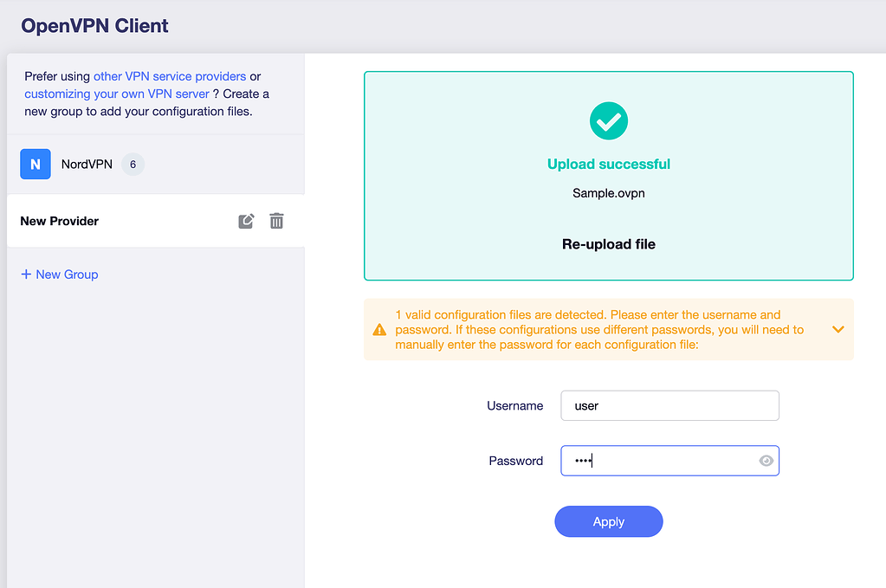The image size is (886, 588).
Task: Add a group via "+ New Group"
Action: pyautogui.click(x=60, y=275)
